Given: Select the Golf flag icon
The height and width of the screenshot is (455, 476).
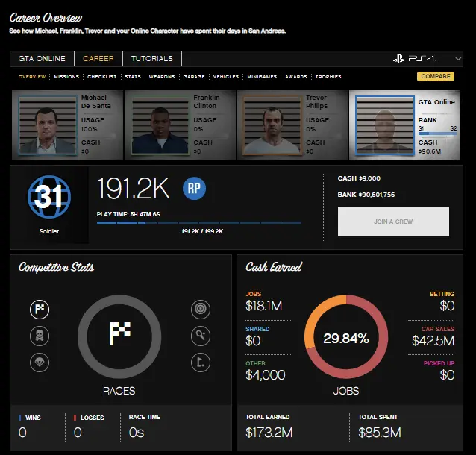Looking at the screenshot, I should pos(199,362).
